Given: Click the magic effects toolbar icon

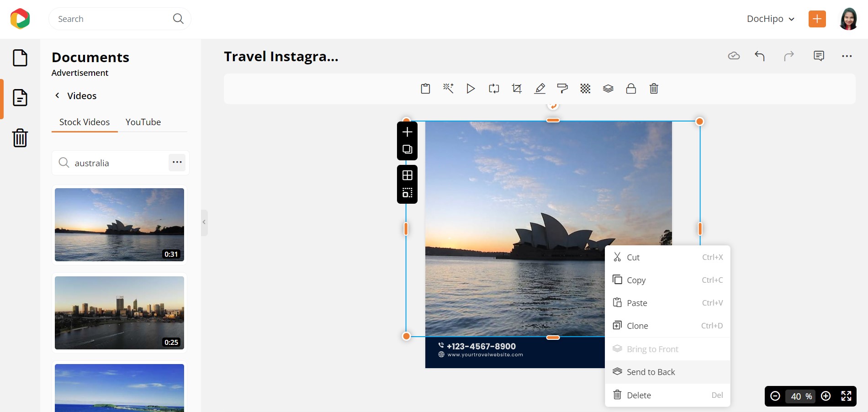Looking at the screenshot, I should 448,89.
